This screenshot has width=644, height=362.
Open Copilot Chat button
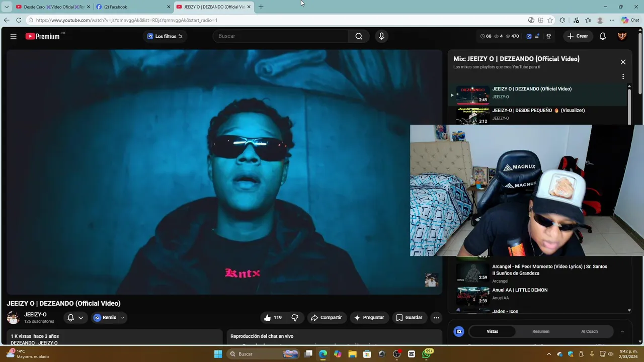coord(630,20)
